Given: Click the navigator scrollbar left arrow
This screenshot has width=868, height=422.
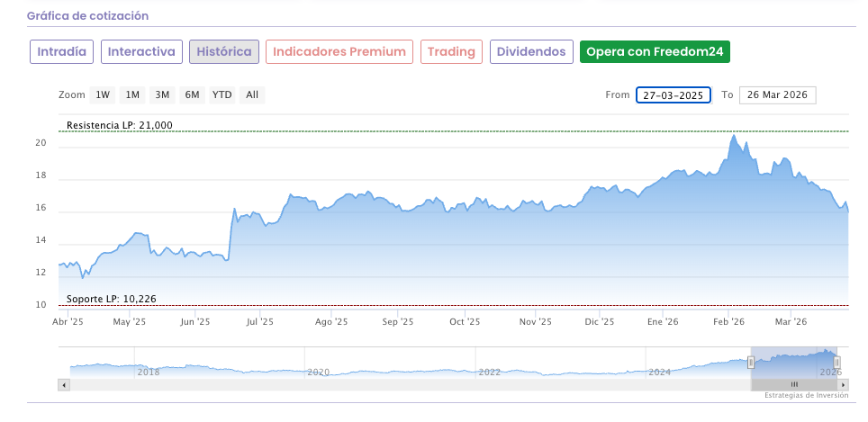Looking at the screenshot, I should click(63, 384).
